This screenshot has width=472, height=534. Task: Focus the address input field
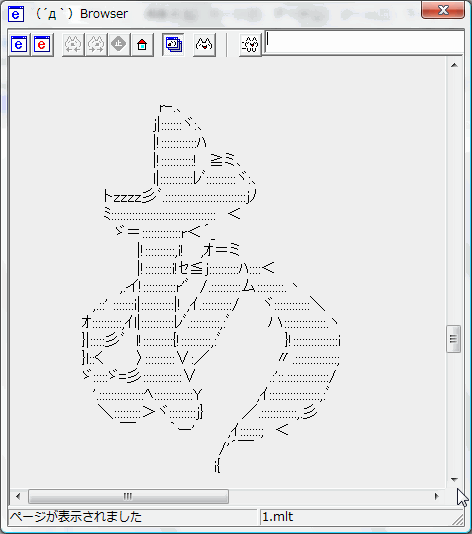click(364, 43)
